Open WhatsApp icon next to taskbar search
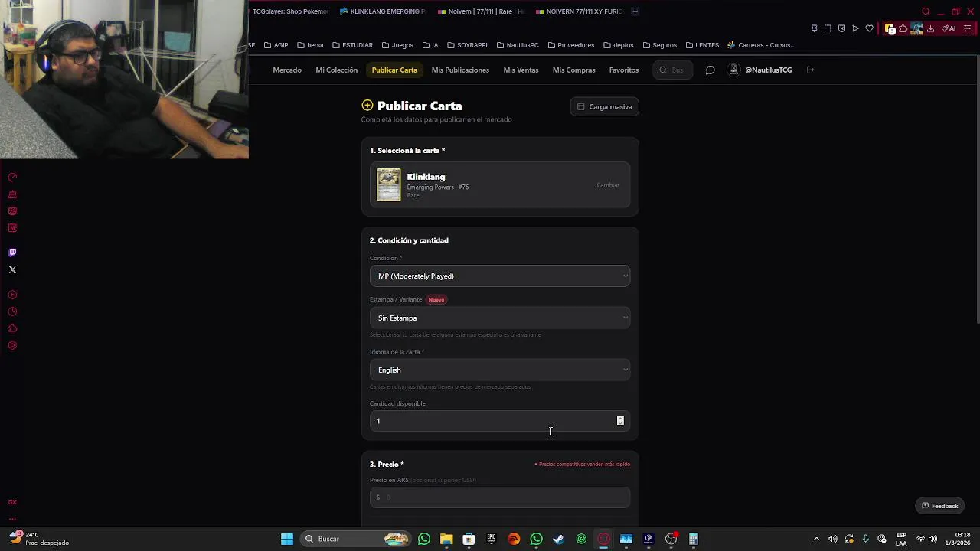Screen dimensions: 980x551 click(x=424, y=539)
